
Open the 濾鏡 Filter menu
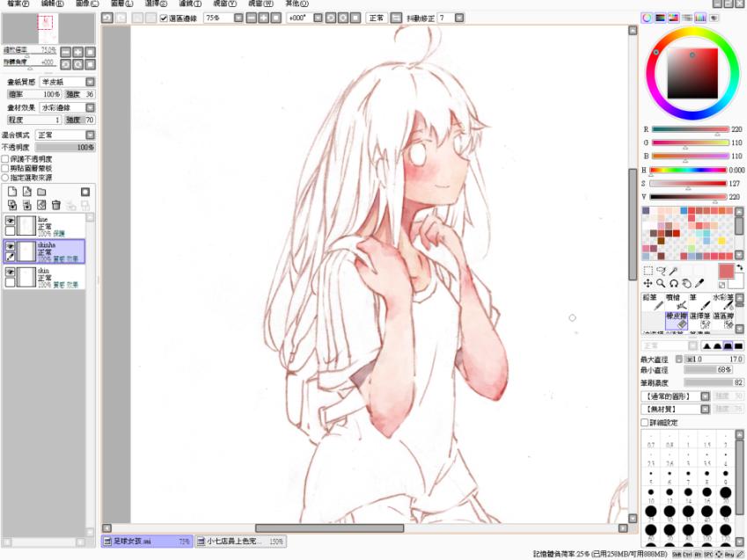tap(190, 4)
